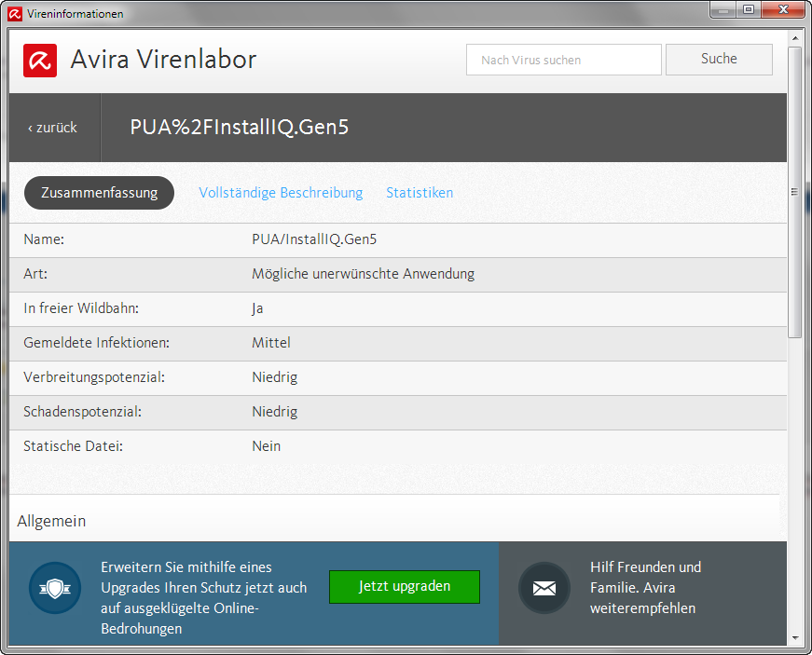The height and width of the screenshot is (655, 812).
Task: Click the scrollbar down arrow
Action: (795, 638)
